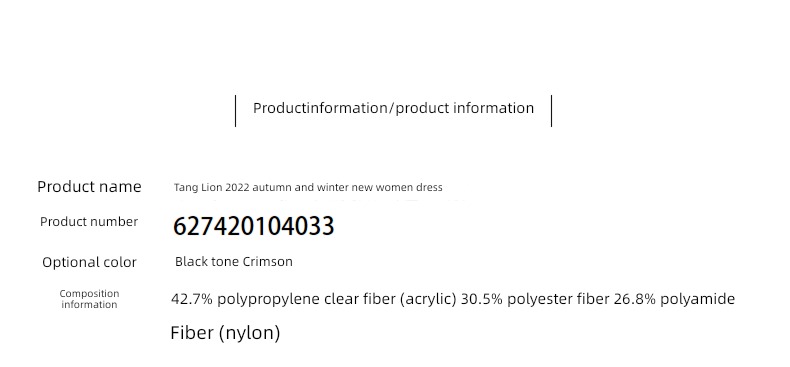Viewport: 790px width, 367px height.
Task: Click the left vertical bar beside heading
Action: (x=235, y=111)
